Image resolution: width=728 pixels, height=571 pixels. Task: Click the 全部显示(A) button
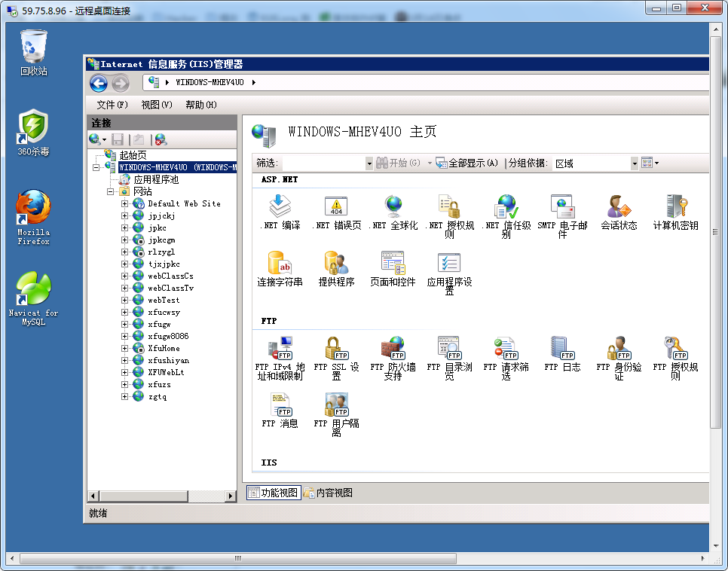click(x=467, y=163)
